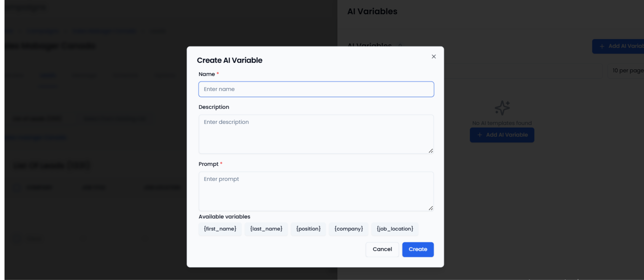Viewport: 644px width, 280px height.
Task: Focus the Enter description text area
Action: click(316, 134)
